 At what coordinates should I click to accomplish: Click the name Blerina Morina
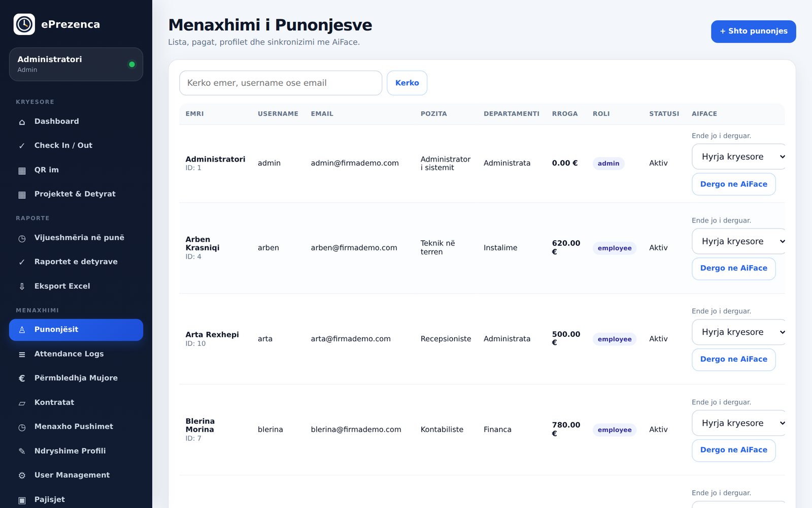pyautogui.click(x=200, y=425)
